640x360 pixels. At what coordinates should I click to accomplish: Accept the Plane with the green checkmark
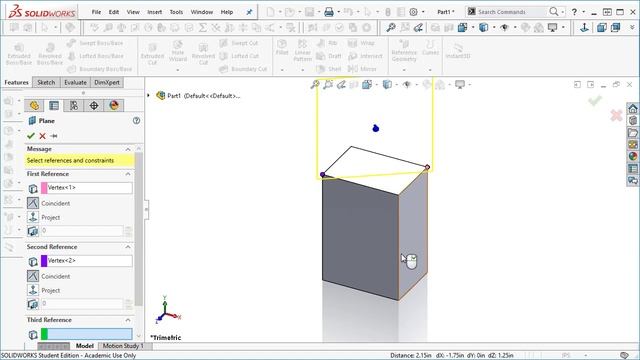click(x=31, y=136)
